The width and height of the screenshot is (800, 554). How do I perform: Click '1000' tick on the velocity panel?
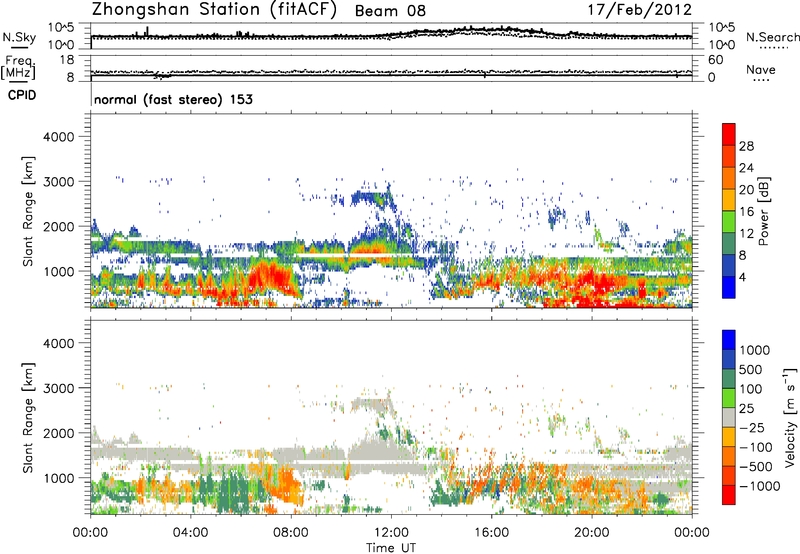[59, 478]
